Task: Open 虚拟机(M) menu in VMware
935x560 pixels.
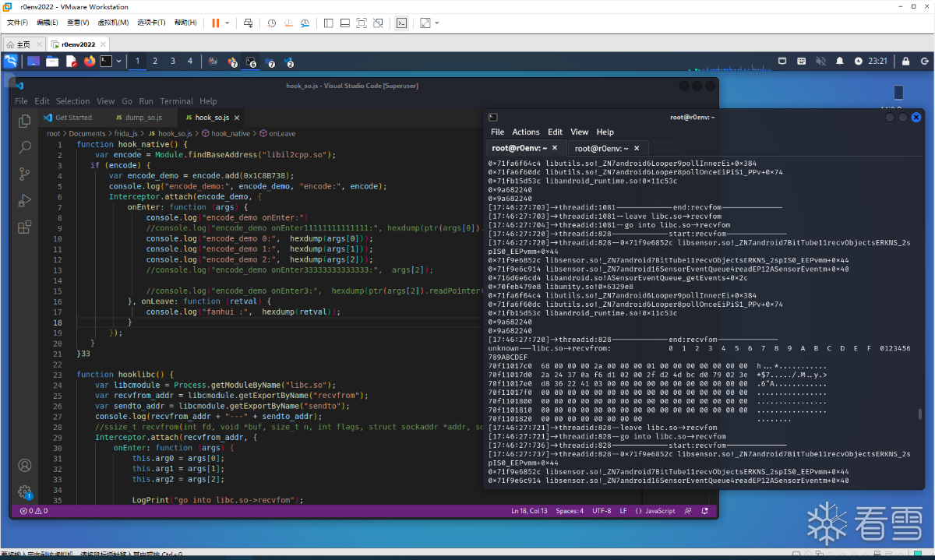Action: point(114,23)
